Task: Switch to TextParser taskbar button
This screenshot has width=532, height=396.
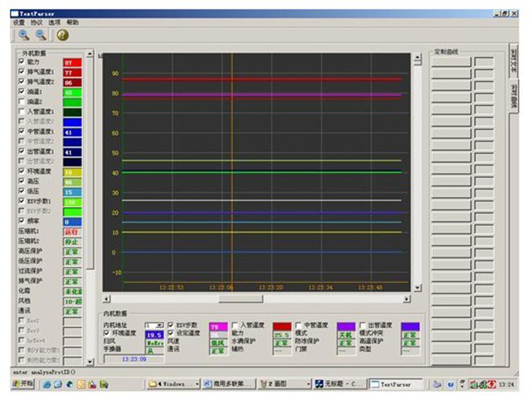Action: click(x=396, y=383)
